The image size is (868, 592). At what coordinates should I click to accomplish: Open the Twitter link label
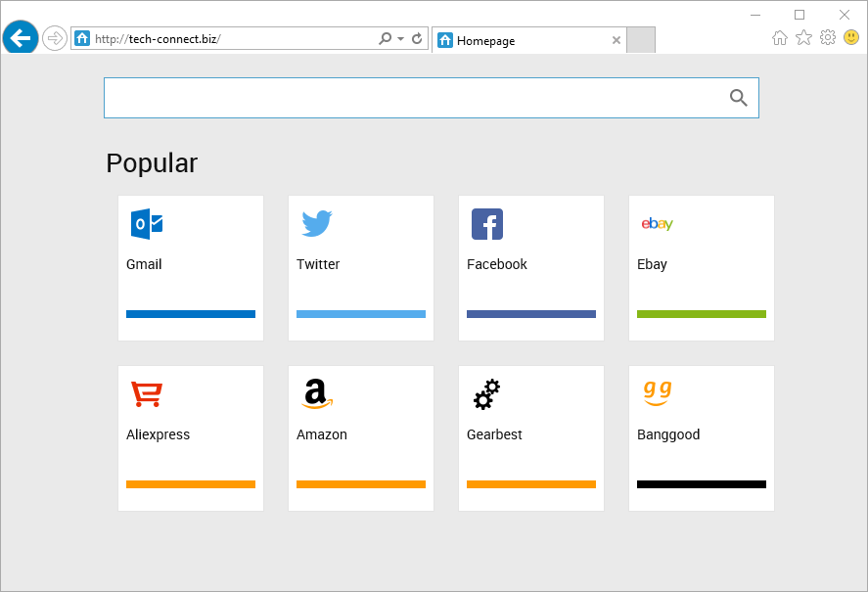point(318,264)
